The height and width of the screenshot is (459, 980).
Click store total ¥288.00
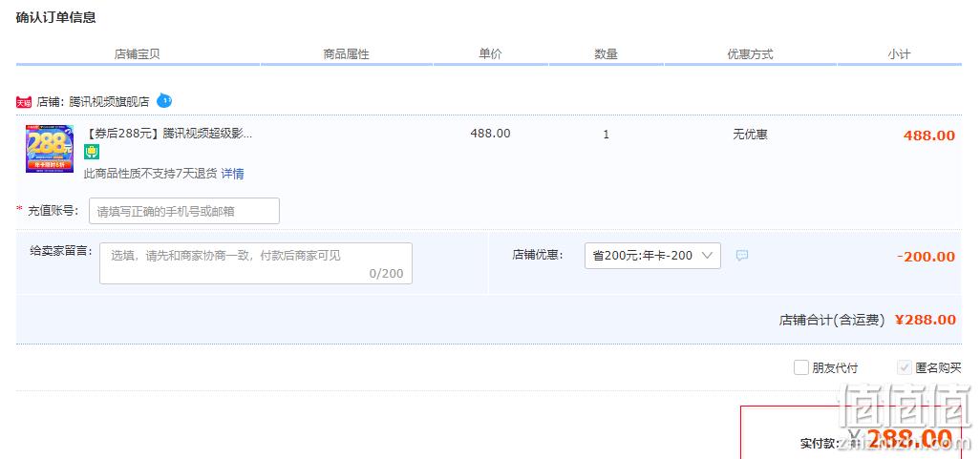[x=926, y=320]
